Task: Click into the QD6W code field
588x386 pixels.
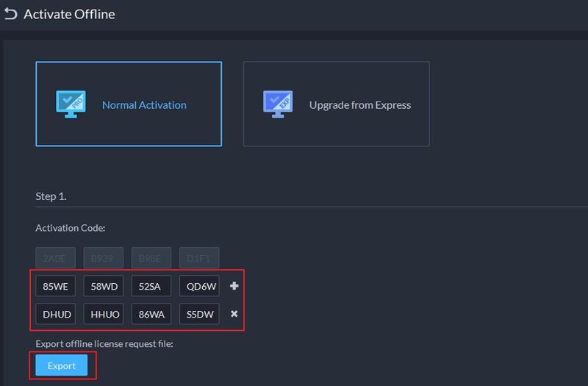Action: pyautogui.click(x=199, y=286)
